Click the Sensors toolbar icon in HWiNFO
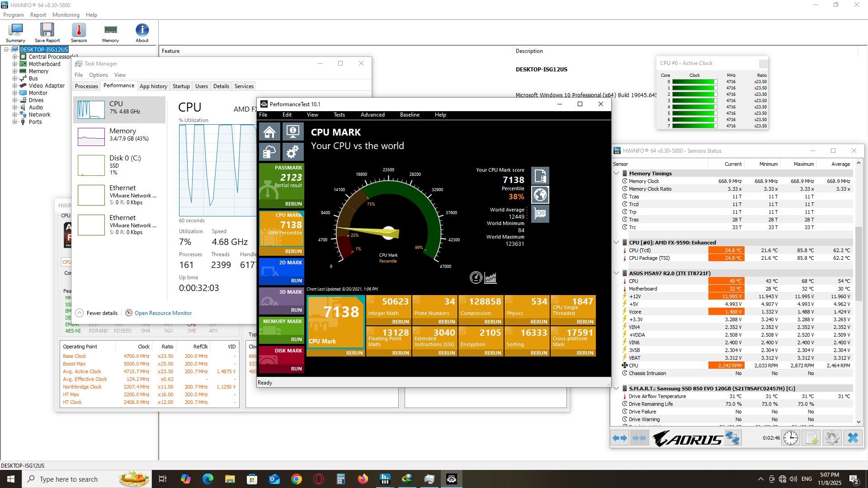The width and height of the screenshot is (868, 488). [79, 33]
